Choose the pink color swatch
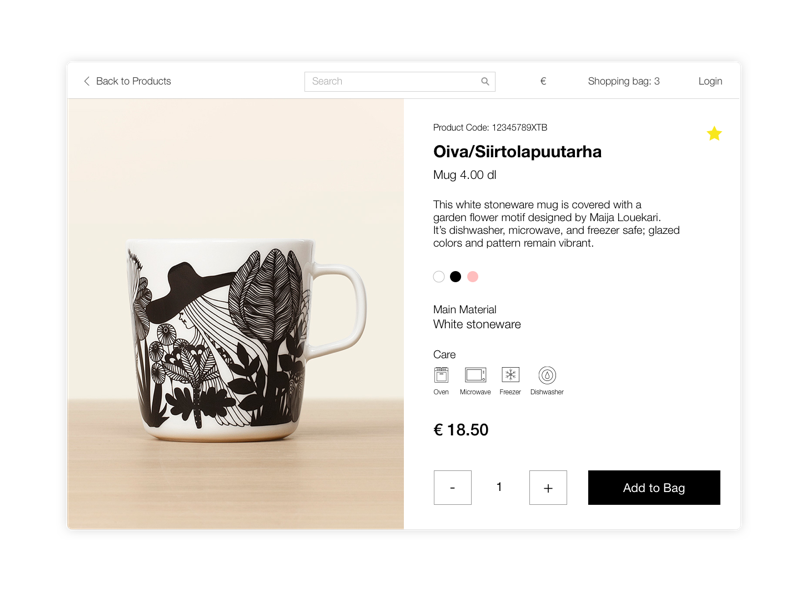800x600 pixels. 473,277
